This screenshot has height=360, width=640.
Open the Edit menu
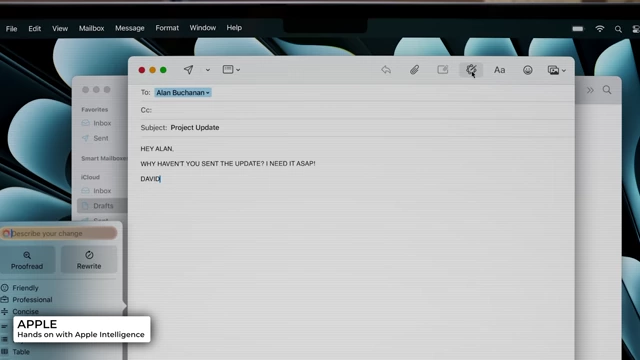point(35,29)
